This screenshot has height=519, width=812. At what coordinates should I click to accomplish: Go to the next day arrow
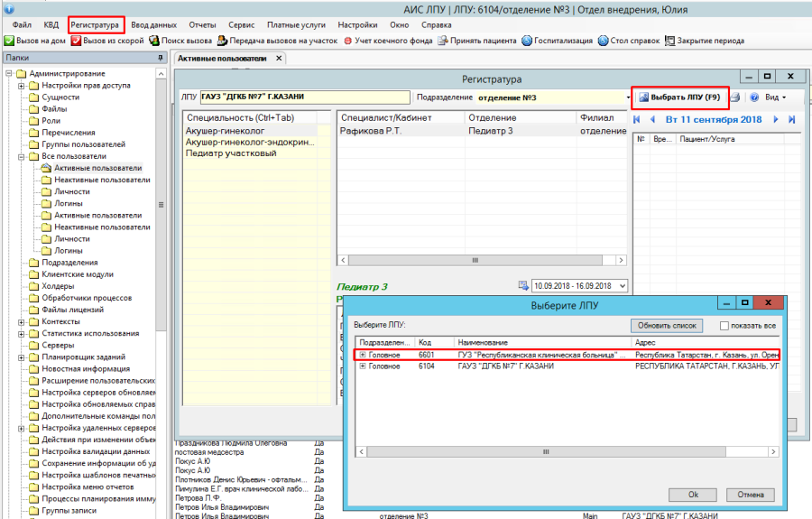coord(776,119)
